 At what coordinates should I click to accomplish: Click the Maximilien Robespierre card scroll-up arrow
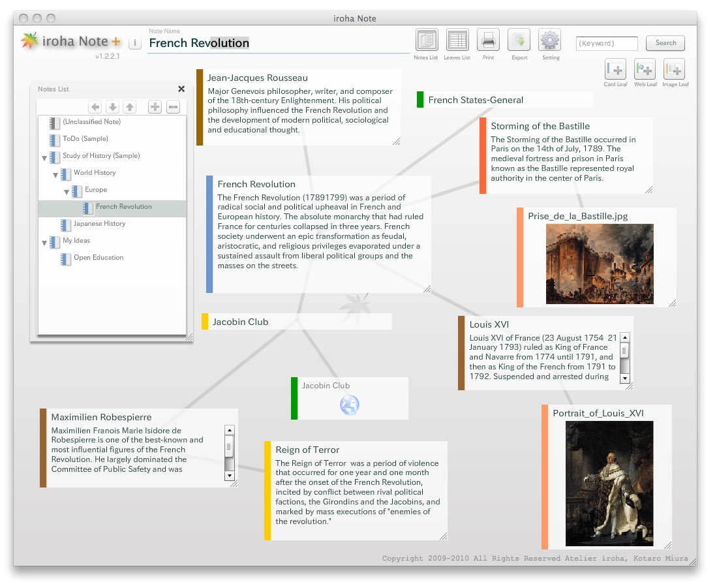pyautogui.click(x=230, y=430)
